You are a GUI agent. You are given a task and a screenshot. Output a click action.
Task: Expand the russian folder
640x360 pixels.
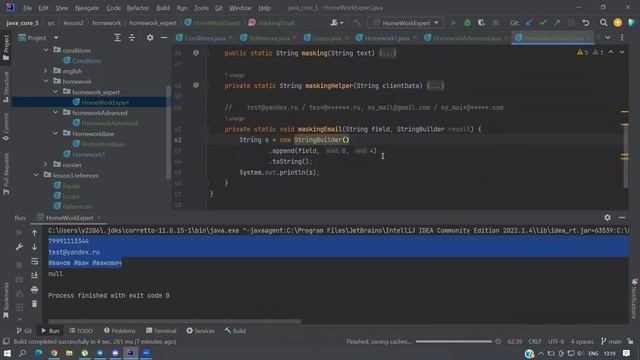click(x=46, y=164)
